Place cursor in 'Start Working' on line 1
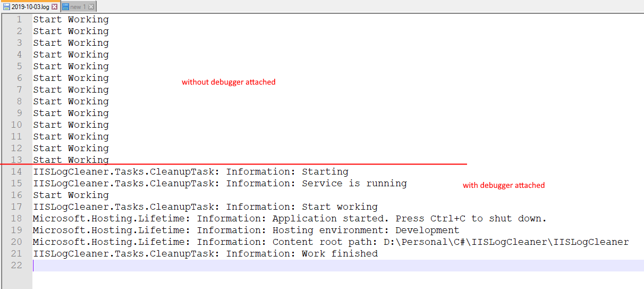Image resolution: width=644 pixels, height=289 pixels. [71, 20]
